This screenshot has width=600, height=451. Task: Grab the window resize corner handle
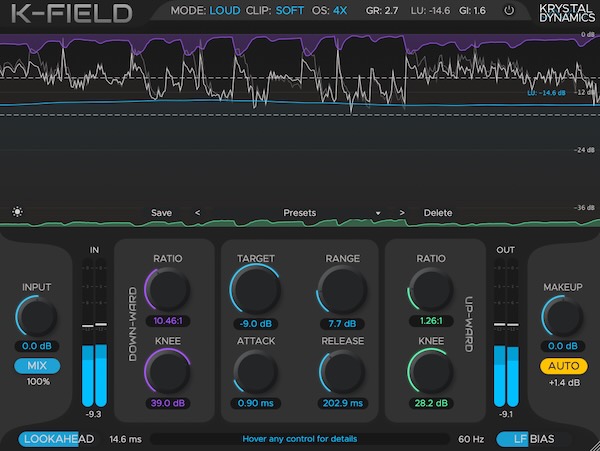pyautogui.click(x=594, y=446)
